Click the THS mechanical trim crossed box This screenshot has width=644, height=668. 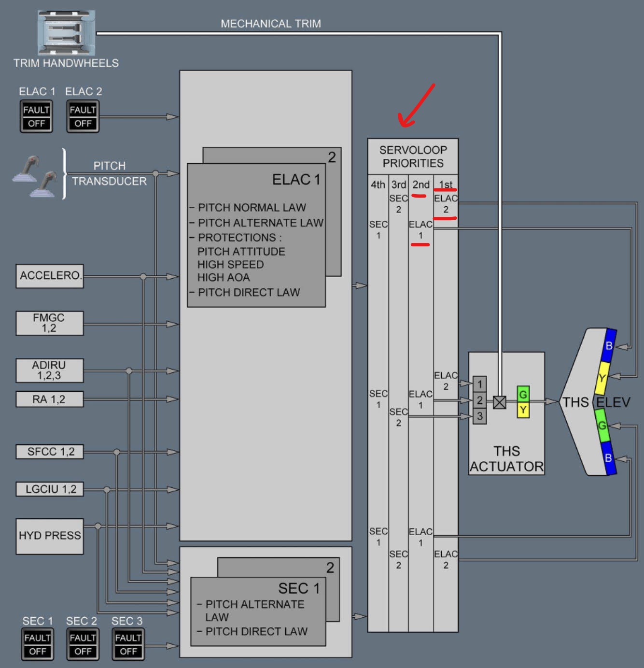tap(500, 402)
